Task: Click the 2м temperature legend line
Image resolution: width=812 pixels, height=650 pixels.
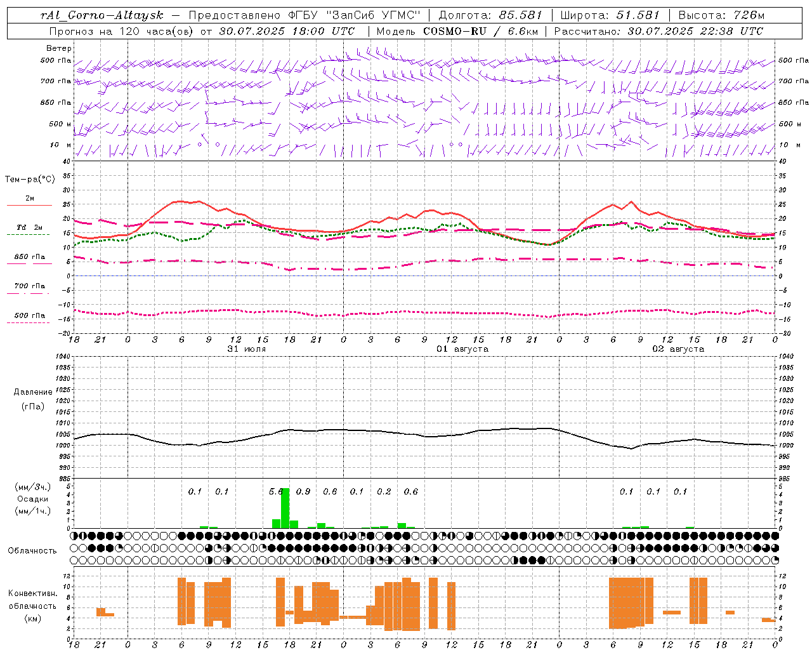Action: [x=29, y=206]
